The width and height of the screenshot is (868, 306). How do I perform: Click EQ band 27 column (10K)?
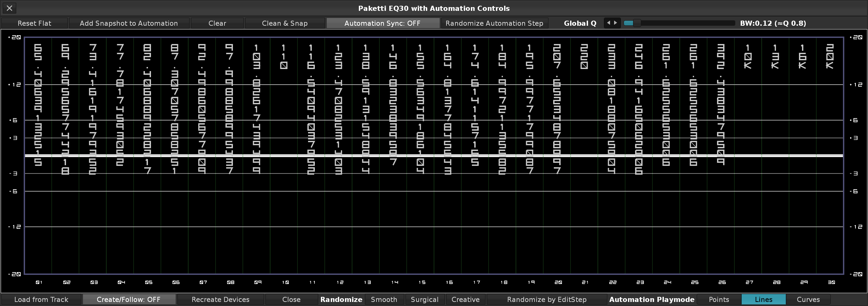click(x=748, y=156)
